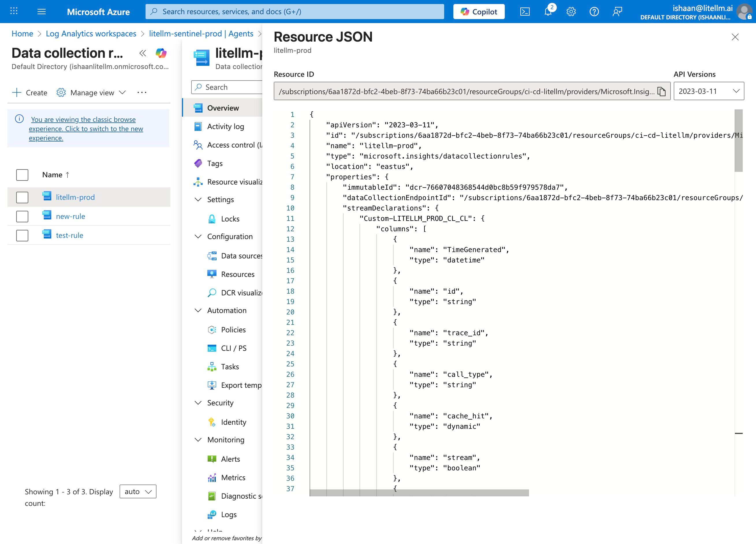
Task: Click the global search resources field
Action: tap(295, 12)
